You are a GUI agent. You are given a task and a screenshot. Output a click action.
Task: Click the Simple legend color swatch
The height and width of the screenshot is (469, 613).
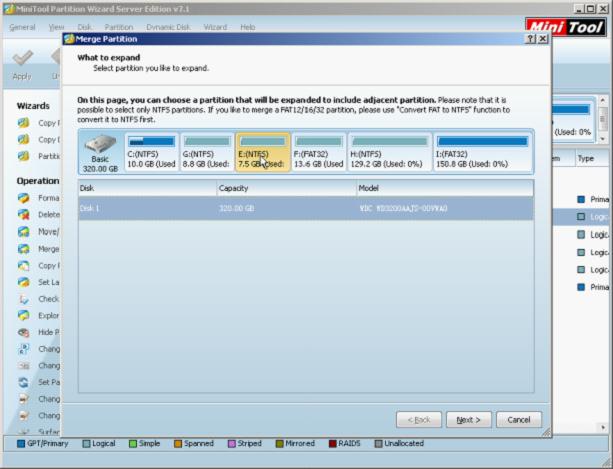133,444
